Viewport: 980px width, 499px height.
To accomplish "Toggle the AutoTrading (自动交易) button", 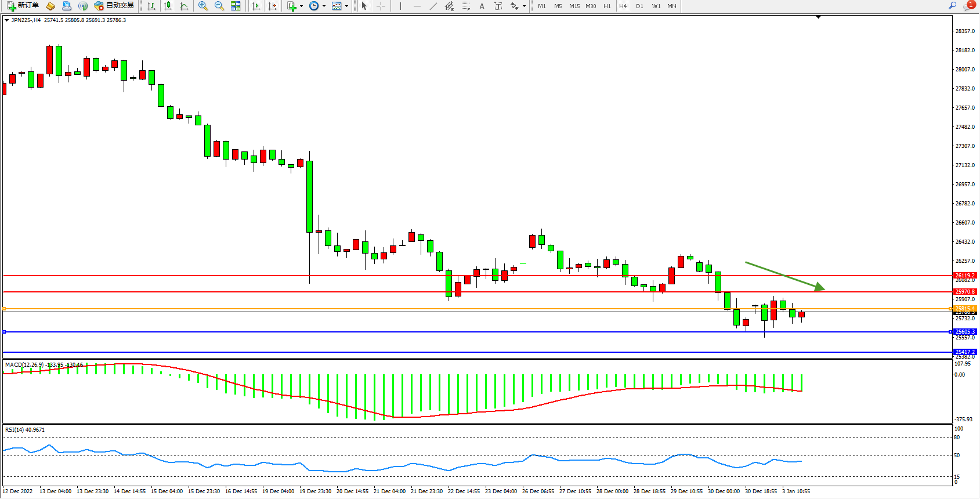I will tap(114, 6).
